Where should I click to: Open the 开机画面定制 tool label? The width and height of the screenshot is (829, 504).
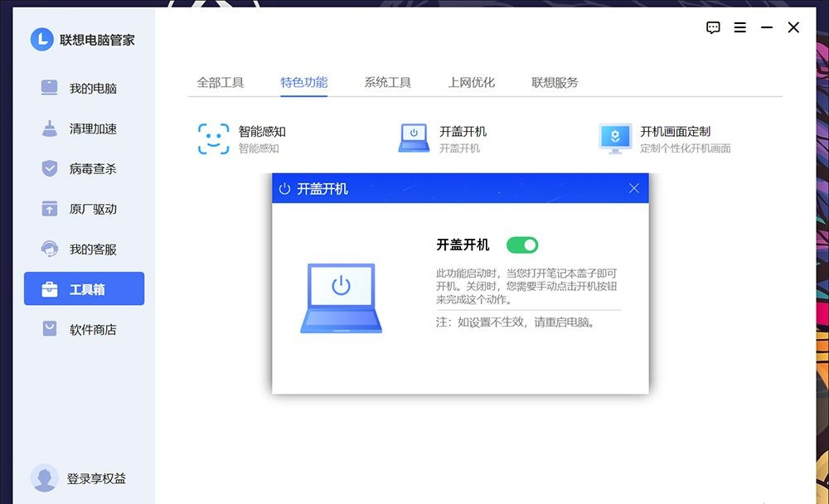pos(675,131)
